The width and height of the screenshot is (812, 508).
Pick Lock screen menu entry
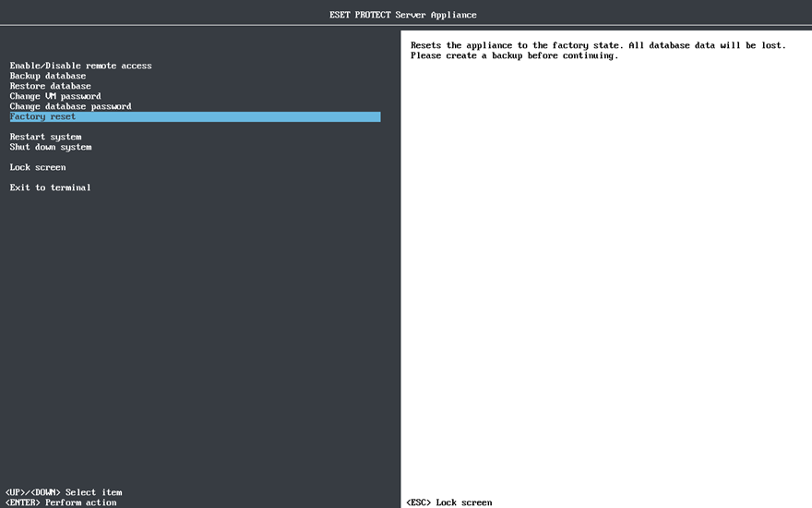coord(38,167)
